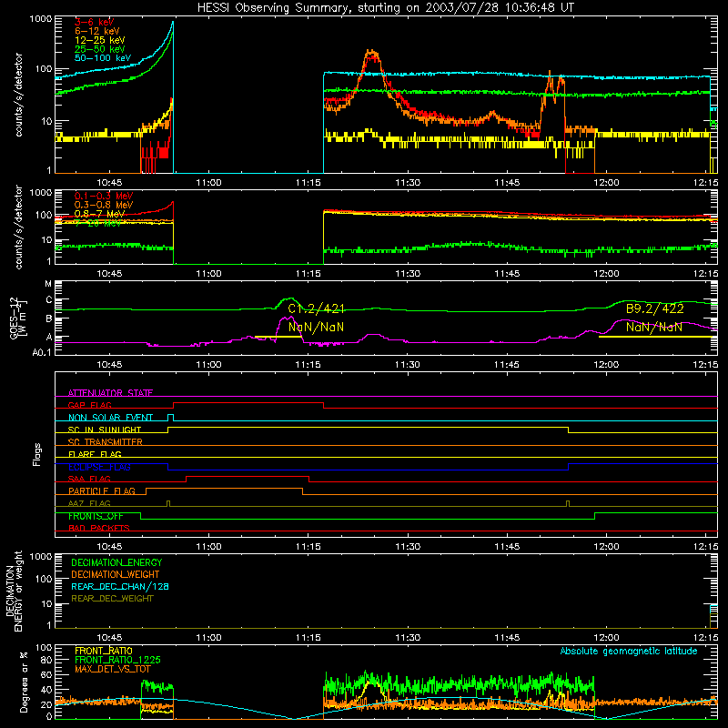Click the GOES flare peak near 11:12
728x728 pixels.
coord(290,298)
